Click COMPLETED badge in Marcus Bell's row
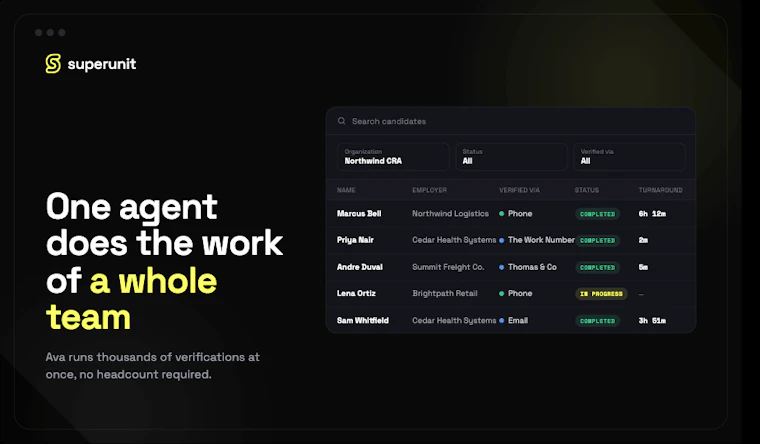 (597, 214)
